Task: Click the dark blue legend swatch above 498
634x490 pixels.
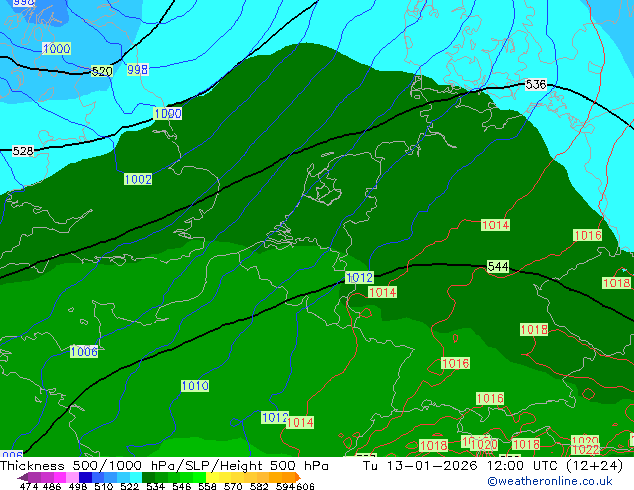Action: (85, 477)
